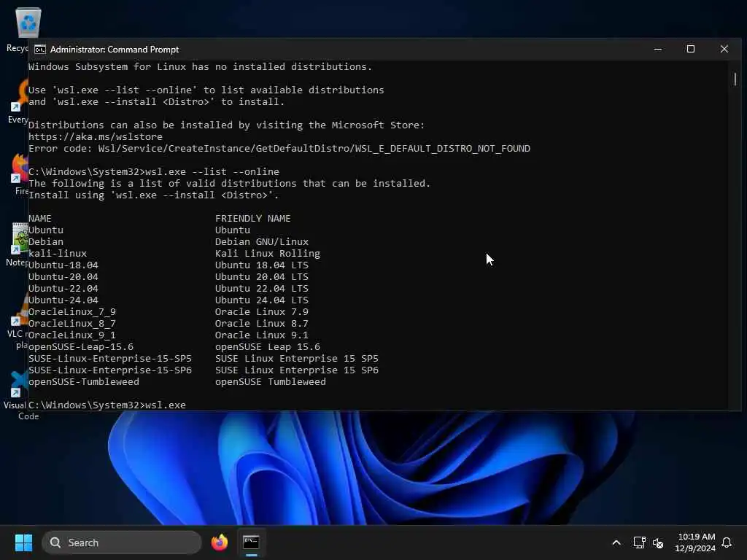Click the Debian GNU/Linux friendly name
This screenshot has width=747, height=560.
(x=262, y=241)
